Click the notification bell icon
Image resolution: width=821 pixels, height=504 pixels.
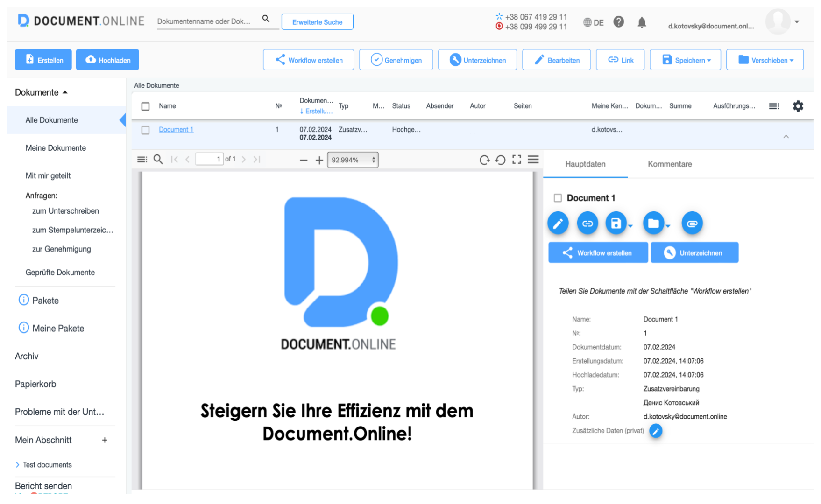642,22
